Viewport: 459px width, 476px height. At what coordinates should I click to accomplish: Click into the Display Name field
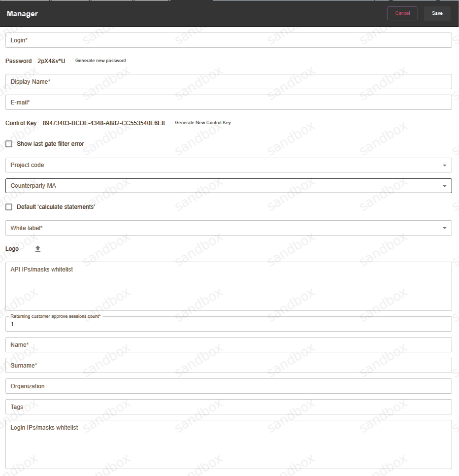[228, 82]
